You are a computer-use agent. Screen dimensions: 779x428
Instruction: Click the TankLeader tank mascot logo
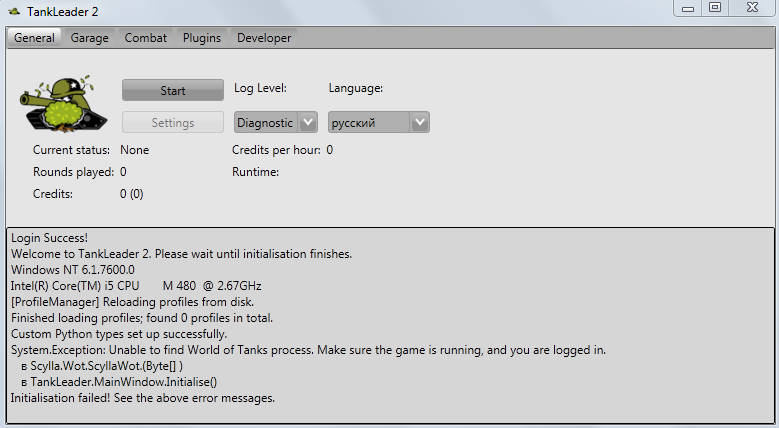click(x=63, y=103)
